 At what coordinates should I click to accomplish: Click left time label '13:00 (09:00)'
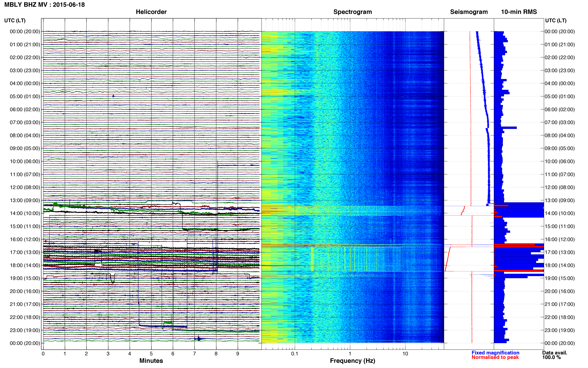coord(25,200)
